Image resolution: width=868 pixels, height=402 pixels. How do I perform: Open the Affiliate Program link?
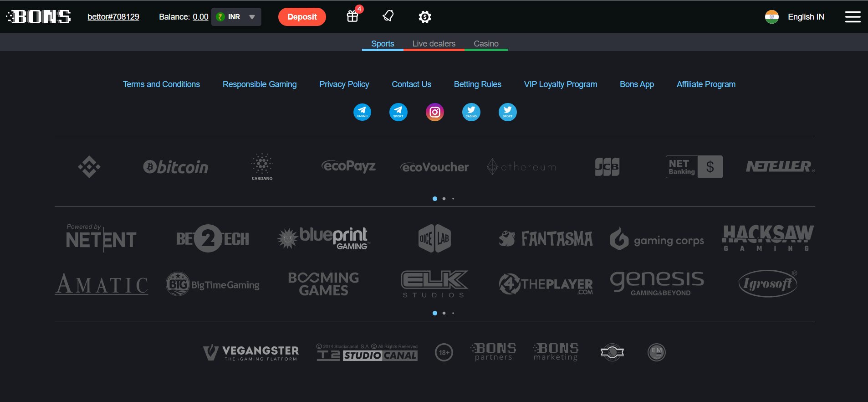(x=706, y=84)
